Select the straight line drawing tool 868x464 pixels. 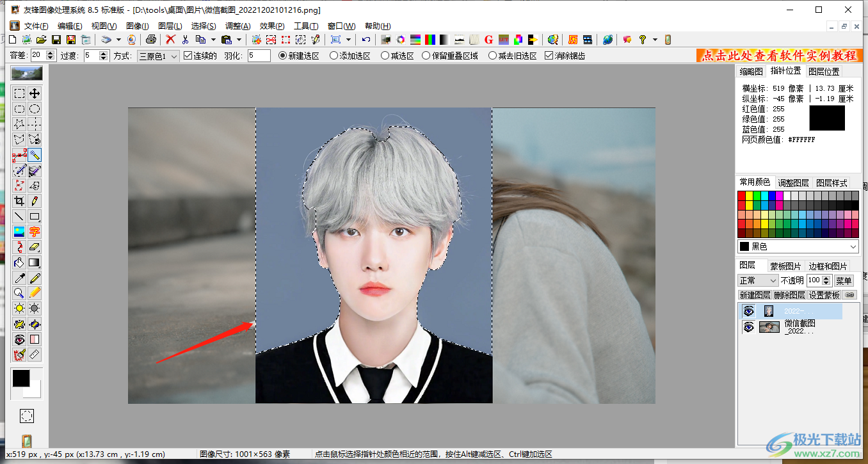coord(20,216)
